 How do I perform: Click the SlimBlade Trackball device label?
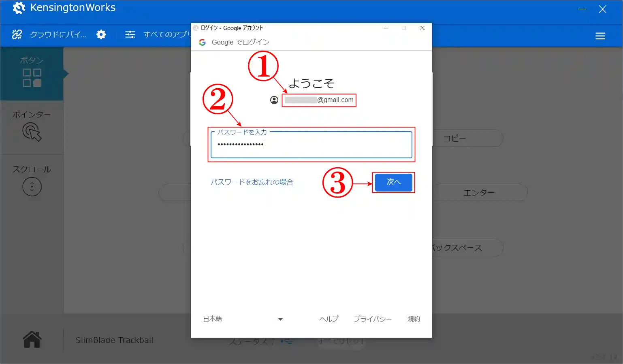tap(115, 340)
